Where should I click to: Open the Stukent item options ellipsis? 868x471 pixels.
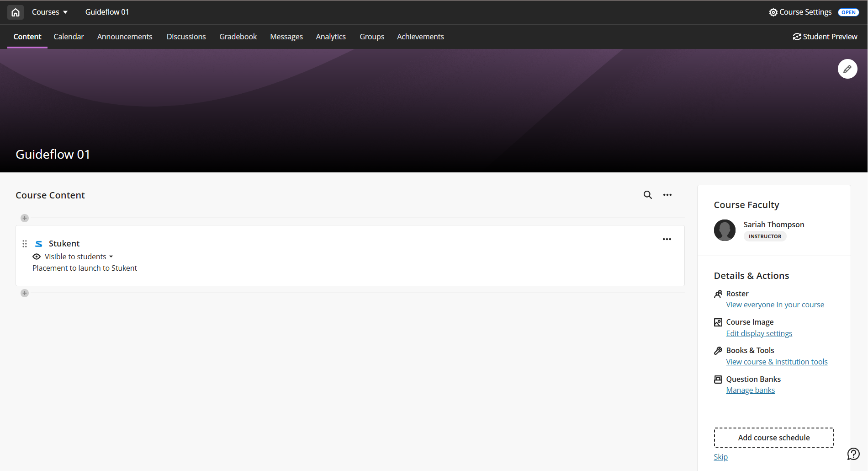pos(667,239)
